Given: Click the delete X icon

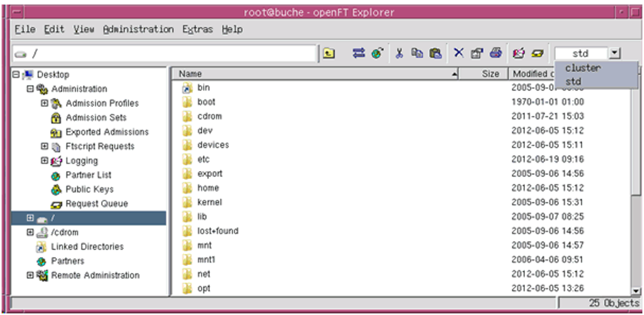Looking at the screenshot, I should pos(459,52).
